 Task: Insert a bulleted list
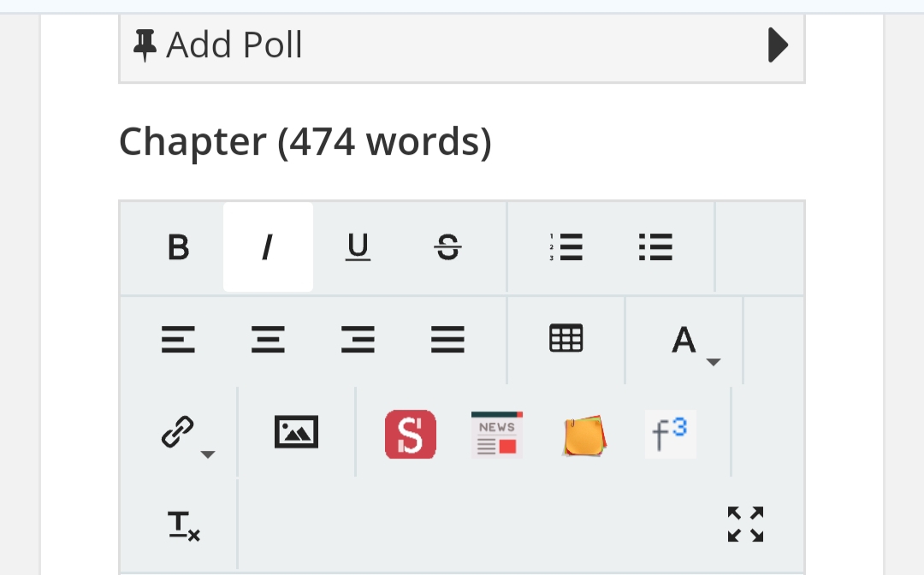pos(655,248)
